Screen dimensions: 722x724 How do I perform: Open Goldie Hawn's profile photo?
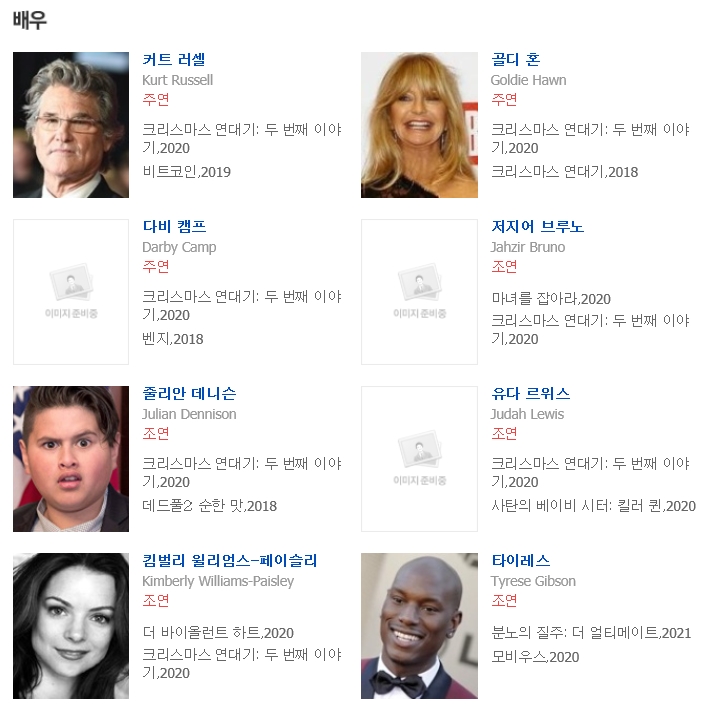[x=419, y=125]
